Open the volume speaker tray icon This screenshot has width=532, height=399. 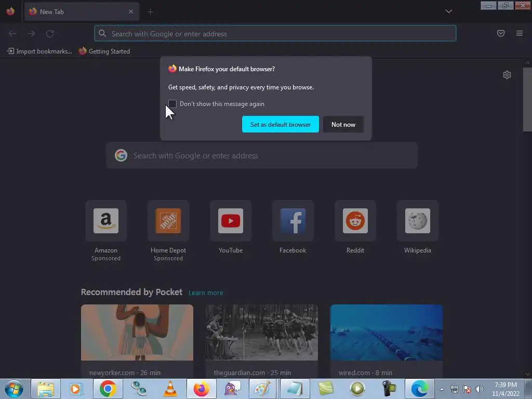[480, 389]
